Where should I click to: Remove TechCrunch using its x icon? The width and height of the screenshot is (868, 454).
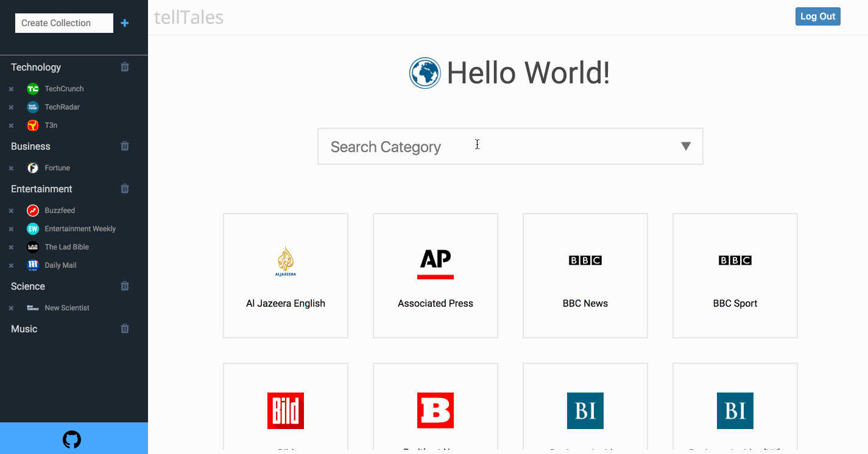pyautogui.click(x=11, y=89)
